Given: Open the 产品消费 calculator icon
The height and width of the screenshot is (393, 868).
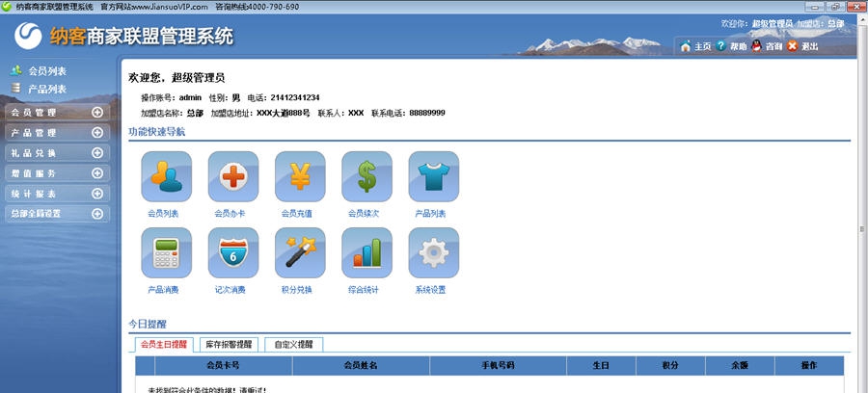Looking at the screenshot, I should point(166,252).
